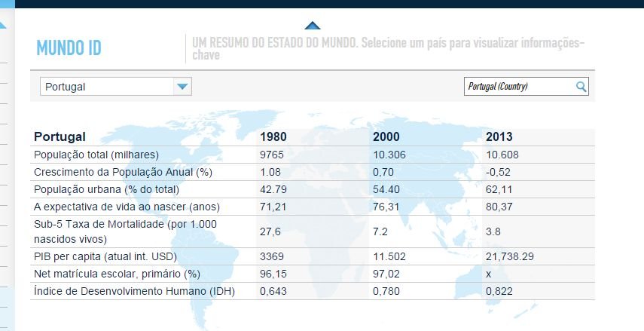Select the 2000 column header

(x=386, y=136)
